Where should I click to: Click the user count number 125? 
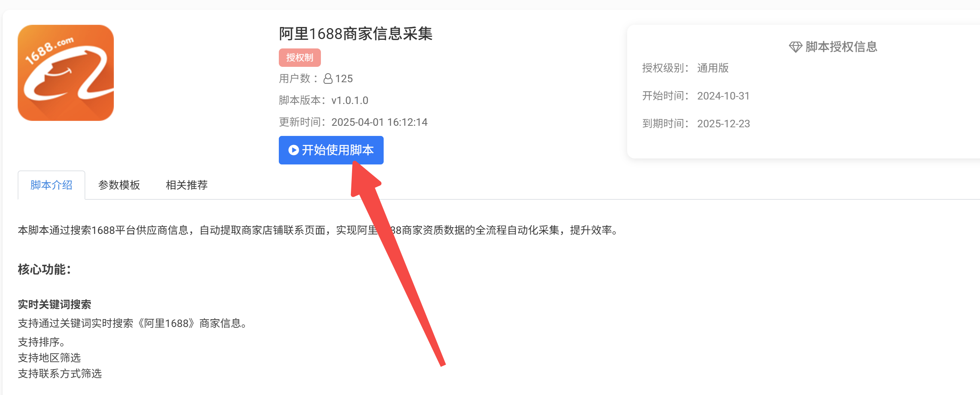tap(344, 79)
